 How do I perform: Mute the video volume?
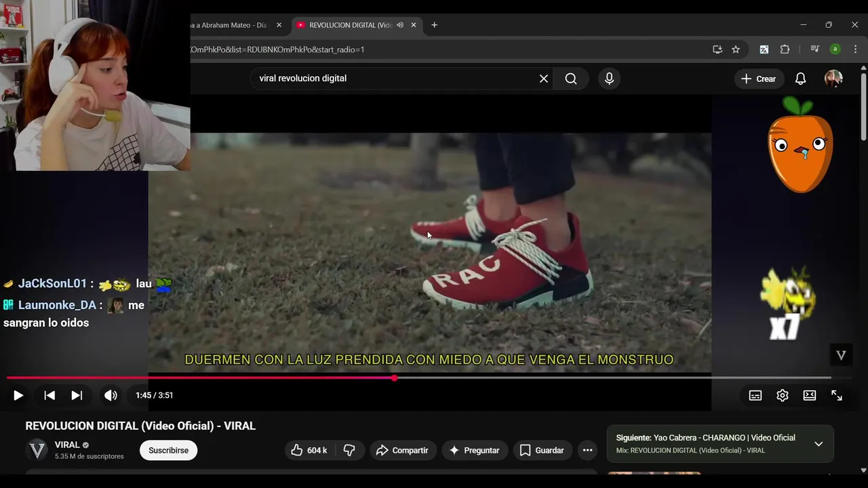click(x=111, y=395)
